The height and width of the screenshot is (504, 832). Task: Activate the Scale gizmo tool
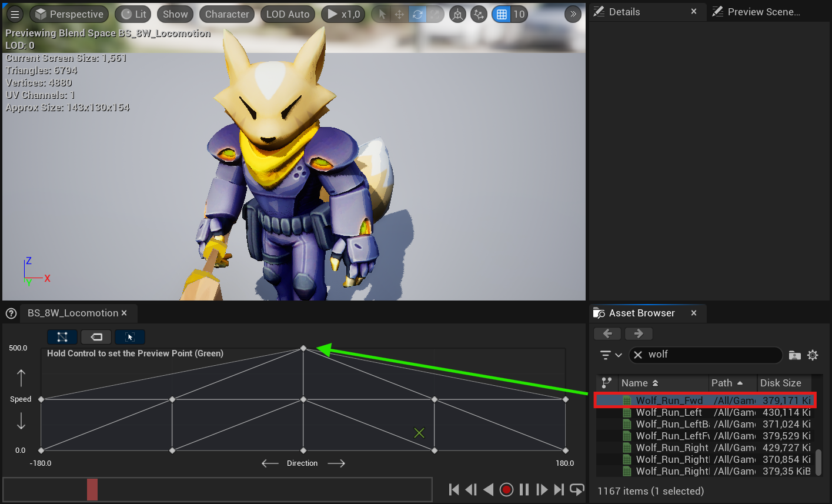coord(435,14)
